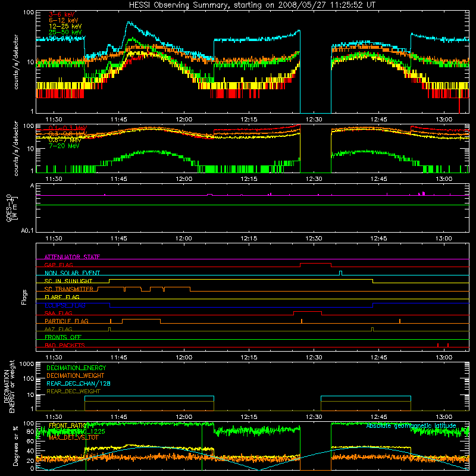This screenshot has width=476, height=476.
Task: Click the raised SAA_FLAG segment near 12:30
Action: coord(308,311)
